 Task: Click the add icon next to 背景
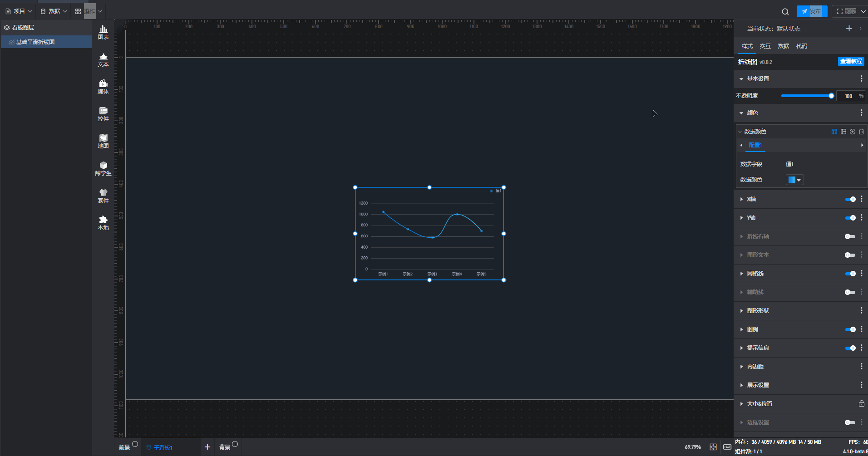[235, 444]
